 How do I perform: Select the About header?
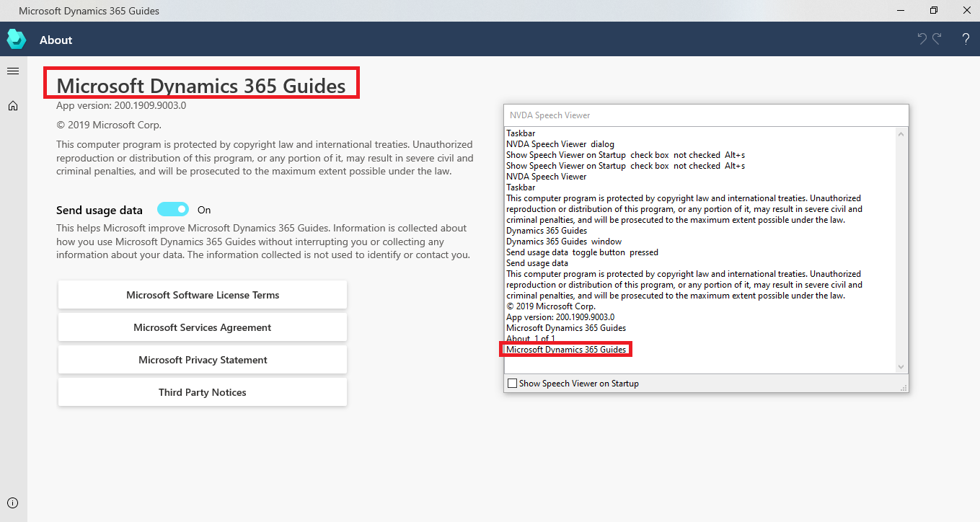(x=56, y=40)
